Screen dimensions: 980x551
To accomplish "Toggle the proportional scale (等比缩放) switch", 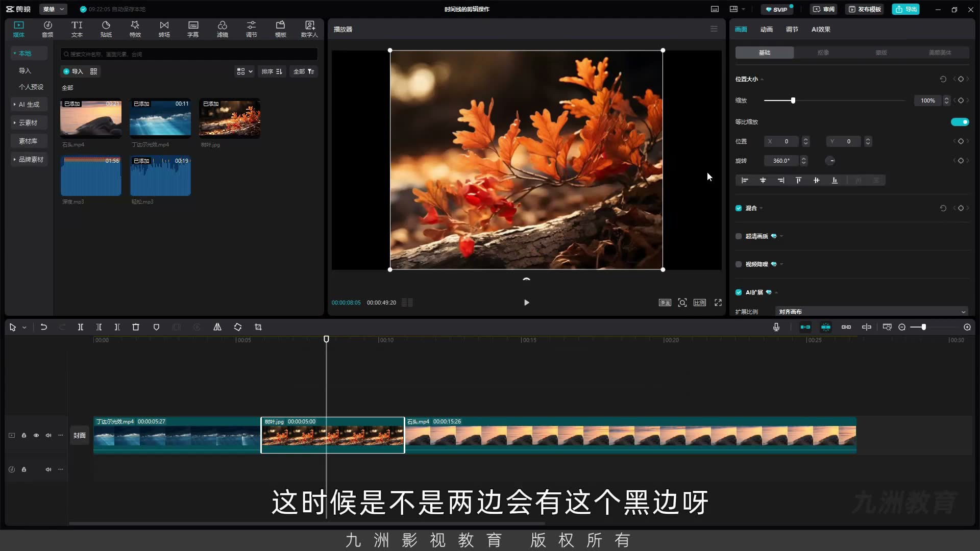I will (960, 122).
